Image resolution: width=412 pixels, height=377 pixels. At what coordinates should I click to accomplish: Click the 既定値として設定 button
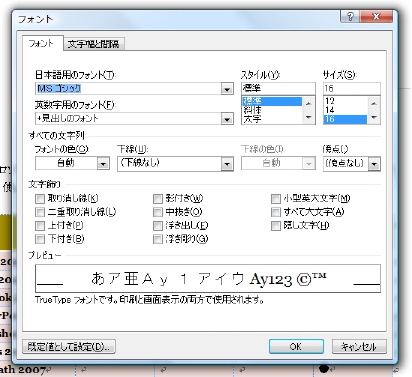tap(69, 346)
